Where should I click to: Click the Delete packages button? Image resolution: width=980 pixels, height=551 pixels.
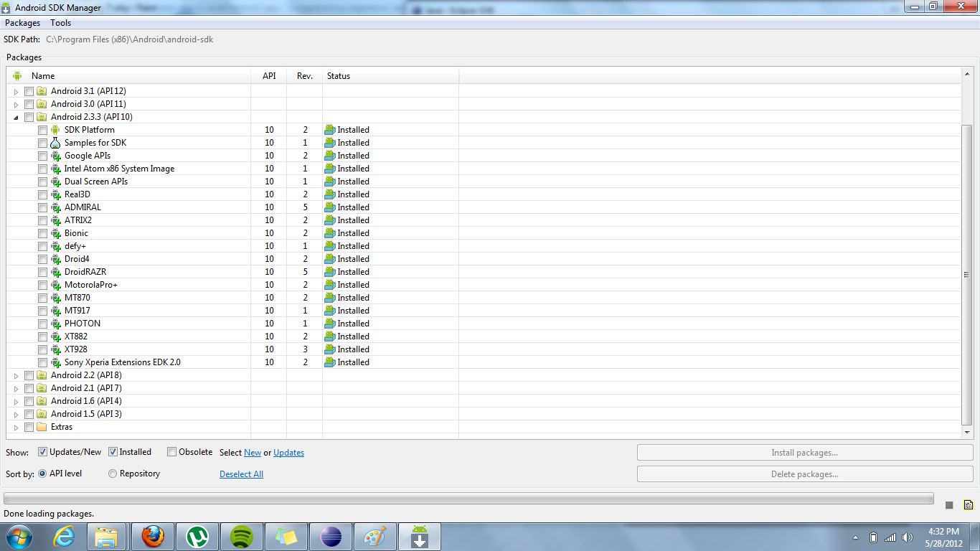pyautogui.click(x=805, y=474)
